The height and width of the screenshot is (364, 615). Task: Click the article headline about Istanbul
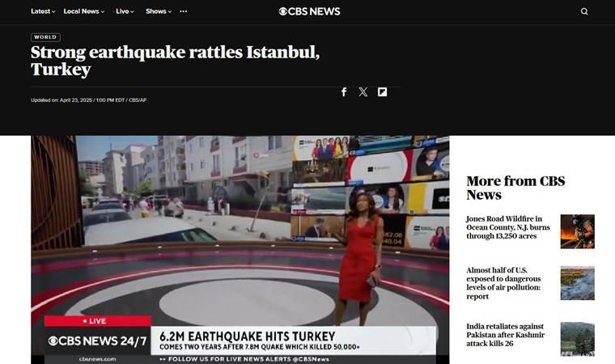pos(176,61)
